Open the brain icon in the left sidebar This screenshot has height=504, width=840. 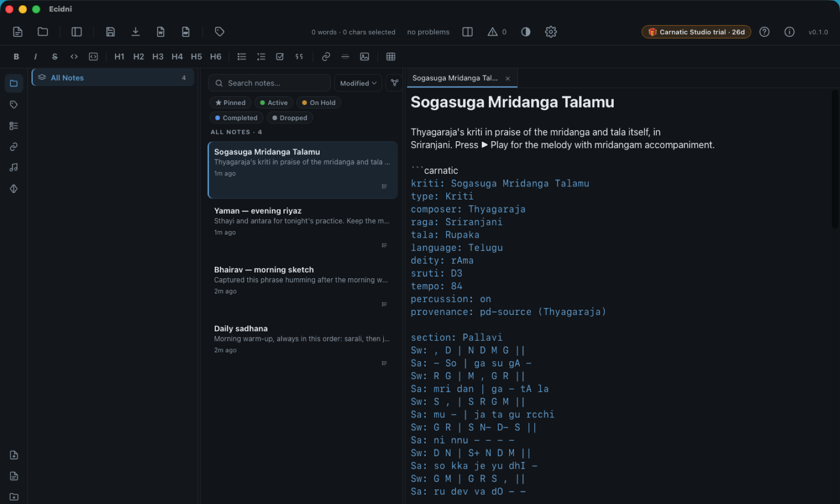14,188
